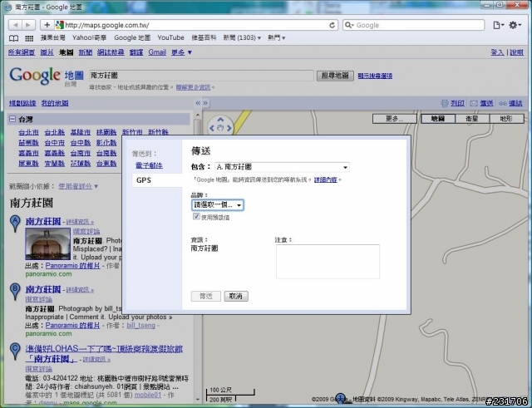Viewport: 532px width, 408px height.
Task: Go forward with the browser forward arrow
Action: (28, 25)
